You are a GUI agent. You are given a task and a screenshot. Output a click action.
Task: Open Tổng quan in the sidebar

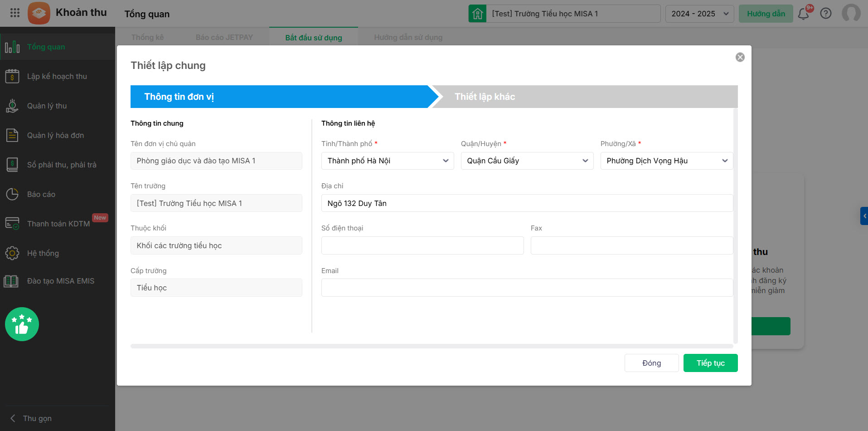point(58,47)
